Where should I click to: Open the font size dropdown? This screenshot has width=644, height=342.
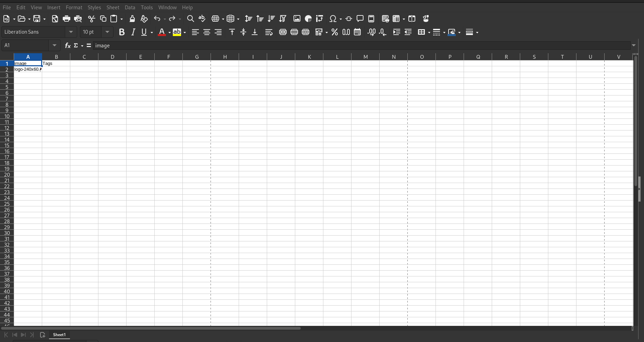click(107, 32)
